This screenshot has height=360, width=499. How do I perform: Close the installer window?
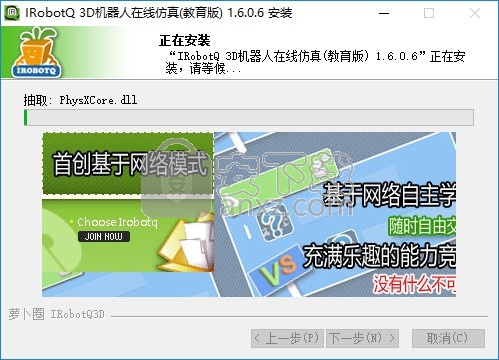(x=474, y=13)
